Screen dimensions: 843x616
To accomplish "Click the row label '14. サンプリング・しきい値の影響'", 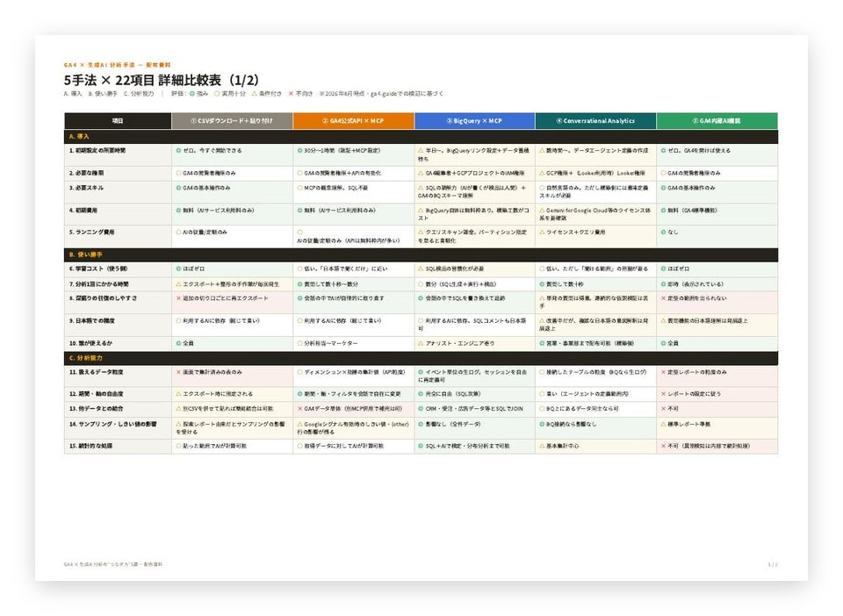I will coord(113,425).
